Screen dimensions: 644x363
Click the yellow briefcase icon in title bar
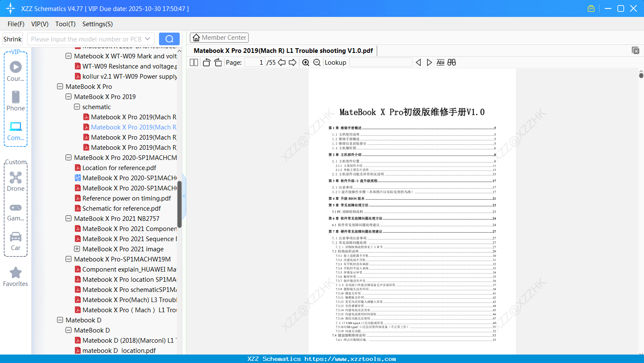point(591,8)
